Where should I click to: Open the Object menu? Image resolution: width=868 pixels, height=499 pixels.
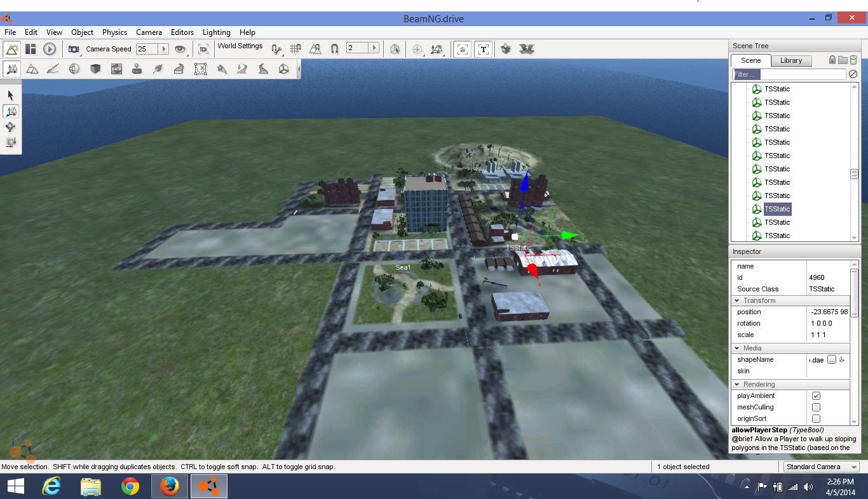point(82,32)
